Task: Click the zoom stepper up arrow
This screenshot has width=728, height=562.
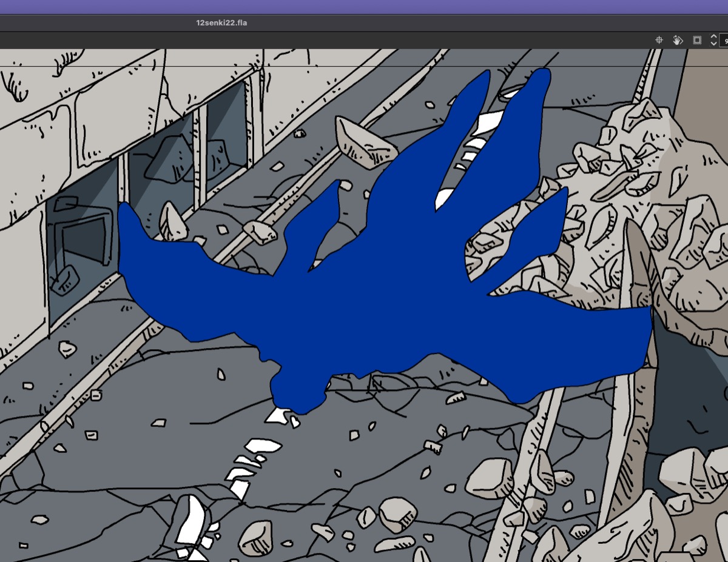Action: (713, 37)
